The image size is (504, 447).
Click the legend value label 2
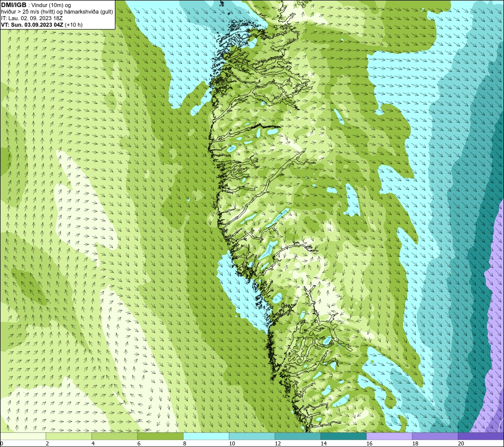(x=47, y=444)
